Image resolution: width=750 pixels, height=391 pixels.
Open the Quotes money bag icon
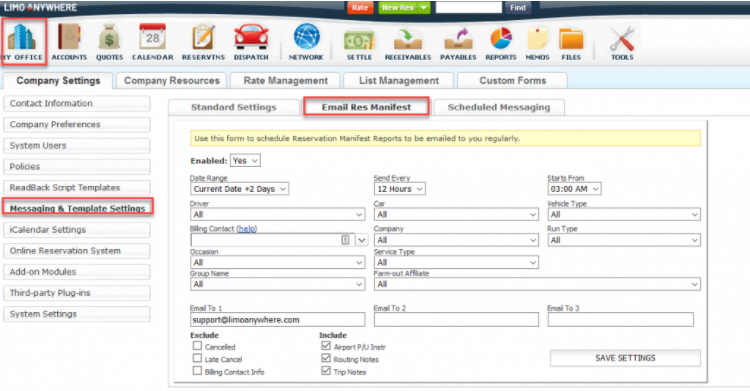[x=109, y=37]
